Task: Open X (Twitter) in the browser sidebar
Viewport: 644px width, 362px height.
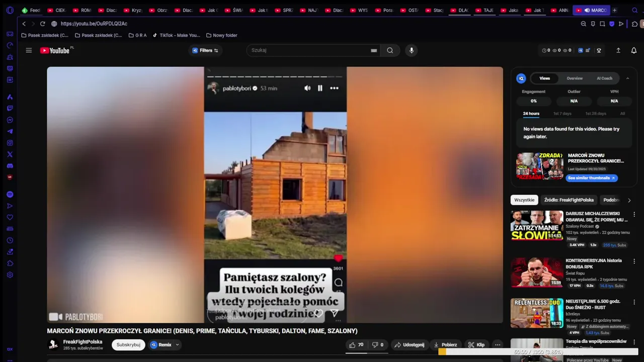Action: click(10, 154)
